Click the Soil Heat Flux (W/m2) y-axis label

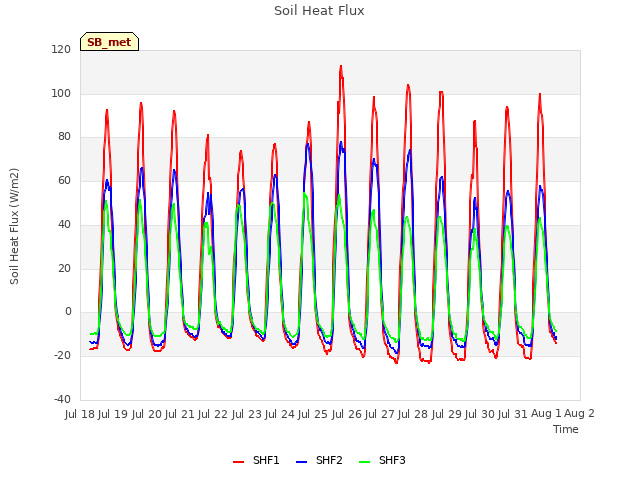tap(14, 226)
